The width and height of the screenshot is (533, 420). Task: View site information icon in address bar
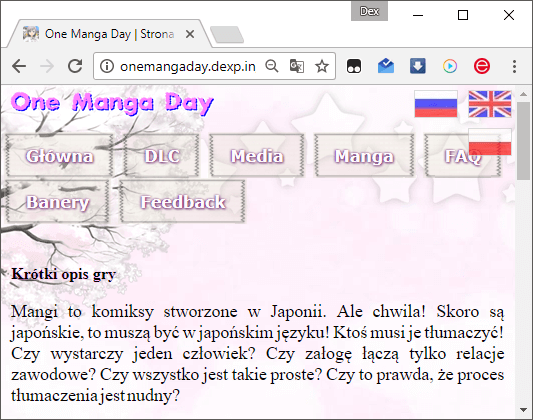coord(107,66)
